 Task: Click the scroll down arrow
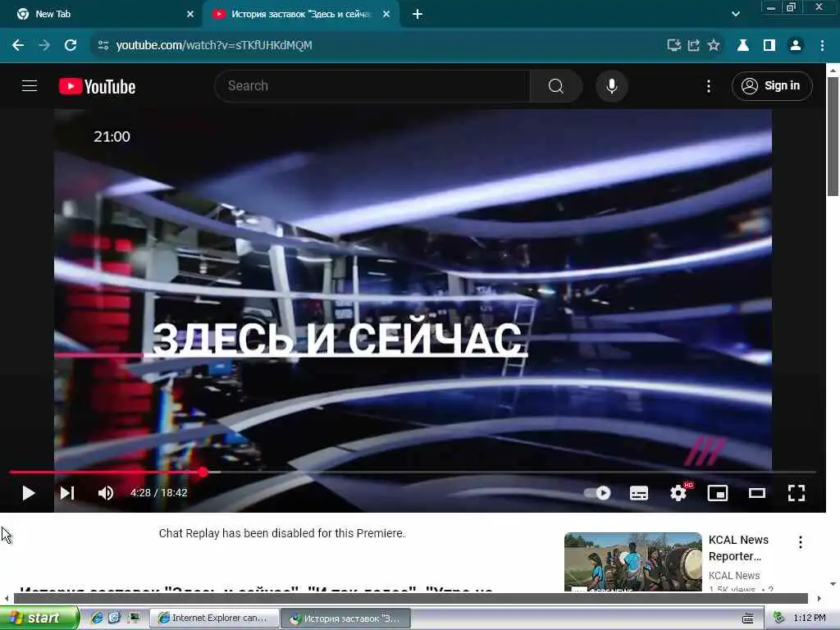point(833,584)
